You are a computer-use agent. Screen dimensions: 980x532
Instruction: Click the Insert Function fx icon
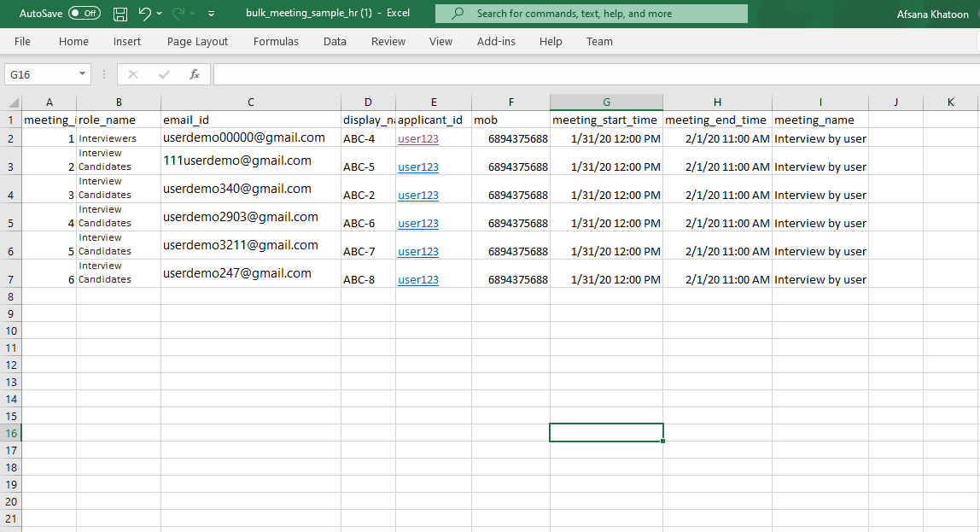click(195, 74)
